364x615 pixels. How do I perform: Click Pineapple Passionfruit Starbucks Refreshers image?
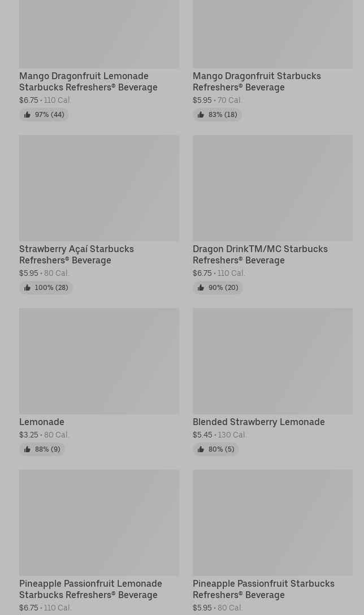click(272, 522)
